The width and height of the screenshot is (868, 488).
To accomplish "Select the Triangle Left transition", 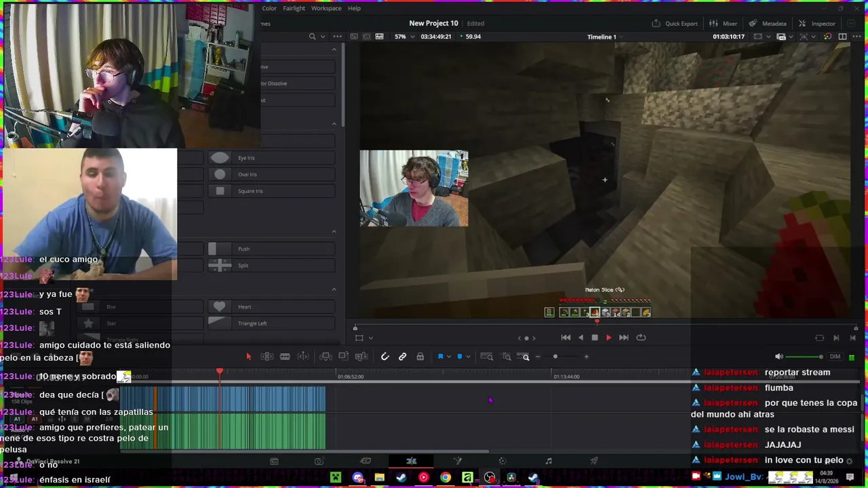I will (x=271, y=323).
